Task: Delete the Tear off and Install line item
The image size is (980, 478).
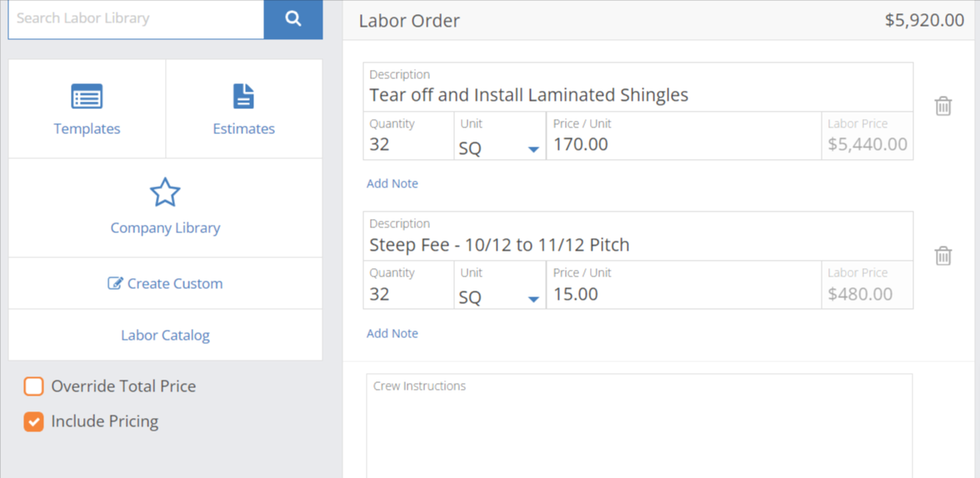Action: (x=943, y=107)
